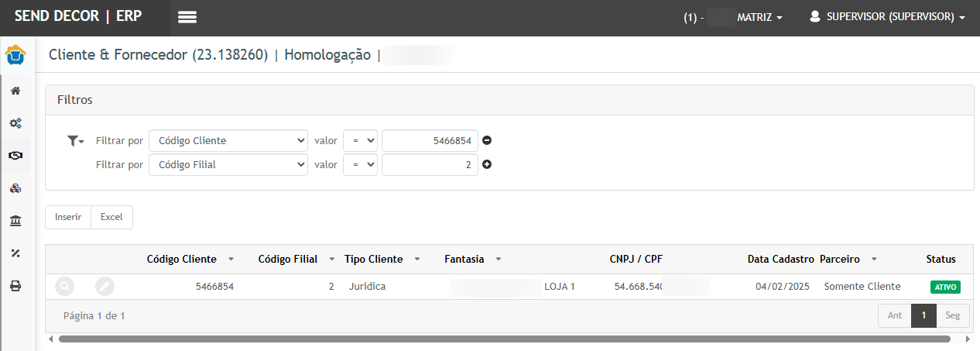
Task: Open Código Cliente column sort arrow
Action: [x=231, y=260]
